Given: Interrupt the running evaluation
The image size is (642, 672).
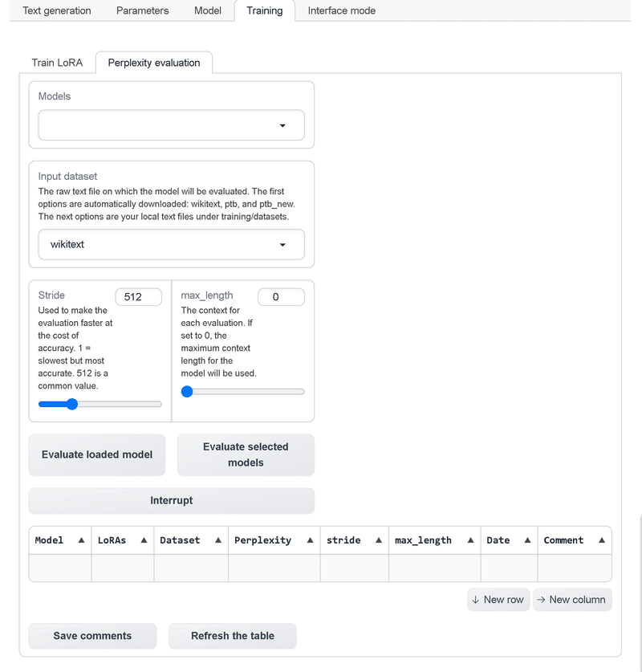Looking at the screenshot, I should click(172, 500).
